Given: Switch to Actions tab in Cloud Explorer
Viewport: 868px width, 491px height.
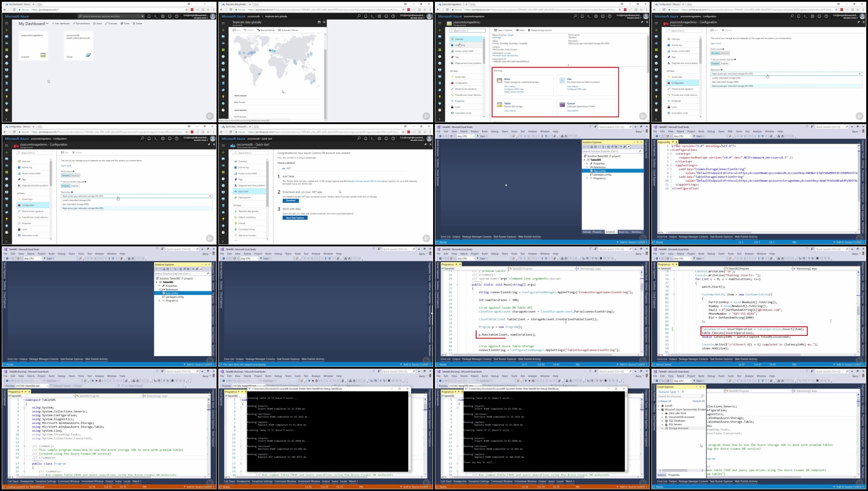Looking at the screenshot, I should (x=661, y=475).
